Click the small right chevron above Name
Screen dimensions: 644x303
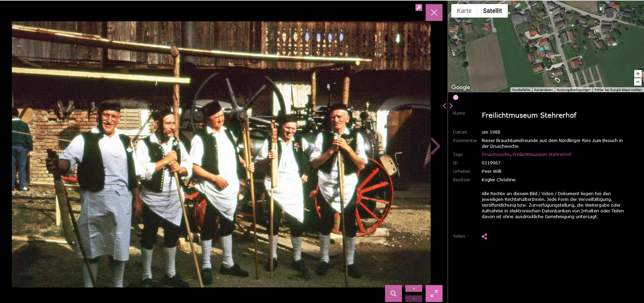[451, 106]
